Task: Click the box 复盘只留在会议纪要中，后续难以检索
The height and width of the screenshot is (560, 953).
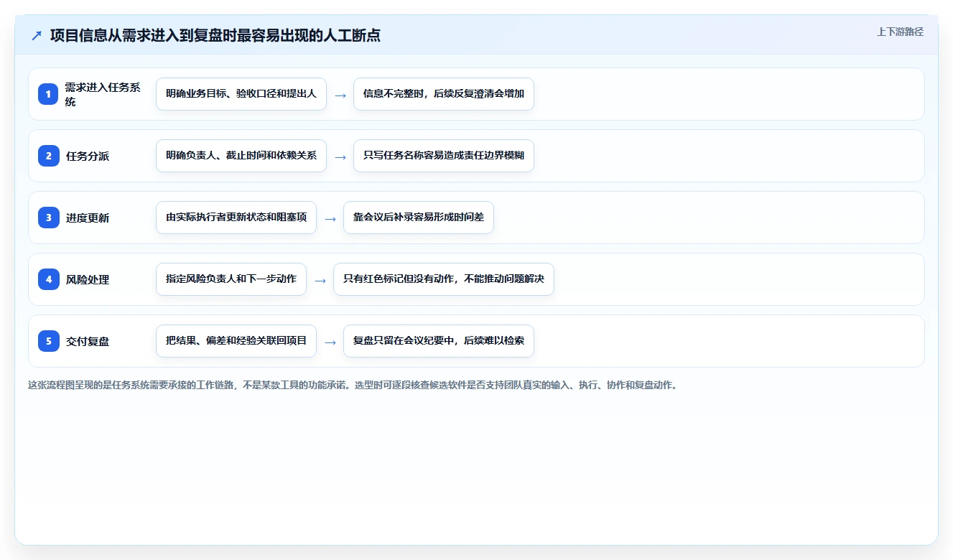Action: tap(439, 341)
